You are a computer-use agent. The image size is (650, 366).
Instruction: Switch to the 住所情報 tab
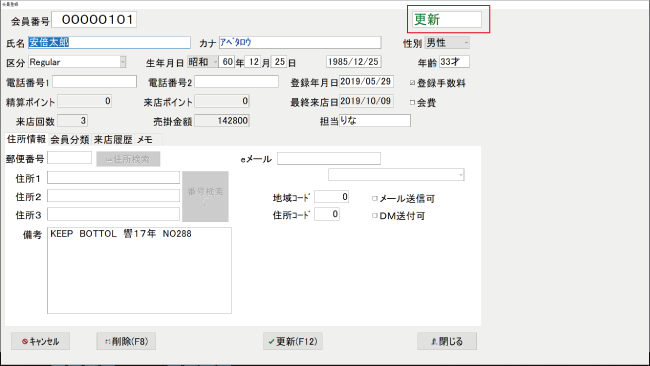click(27, 139)
